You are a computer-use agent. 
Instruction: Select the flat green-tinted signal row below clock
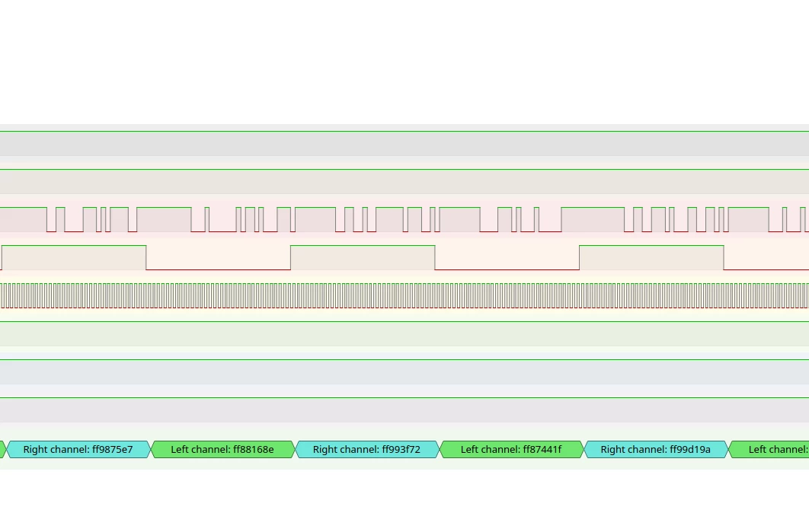point(404,333)
